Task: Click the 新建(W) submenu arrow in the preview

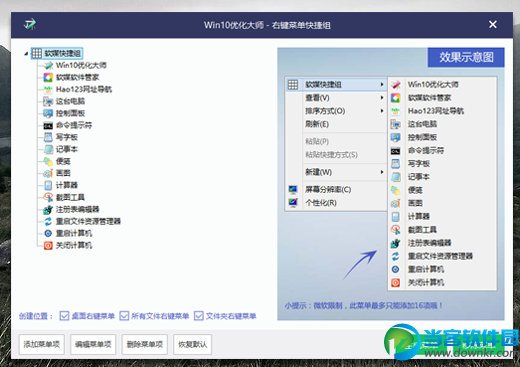Action: point(382,172)
